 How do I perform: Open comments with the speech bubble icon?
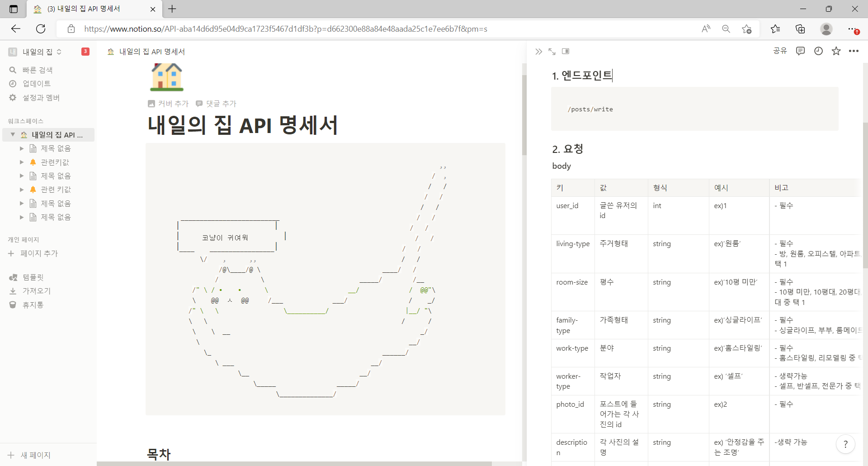[800, 51]
